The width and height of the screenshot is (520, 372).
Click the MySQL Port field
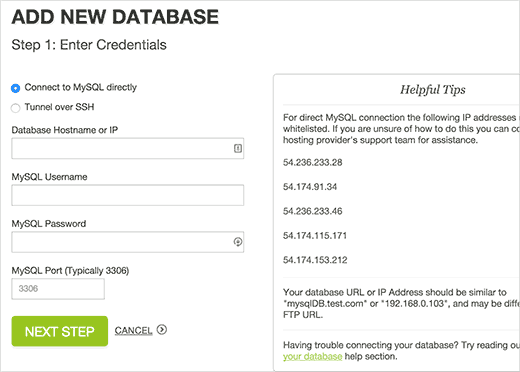click(58, 289)
